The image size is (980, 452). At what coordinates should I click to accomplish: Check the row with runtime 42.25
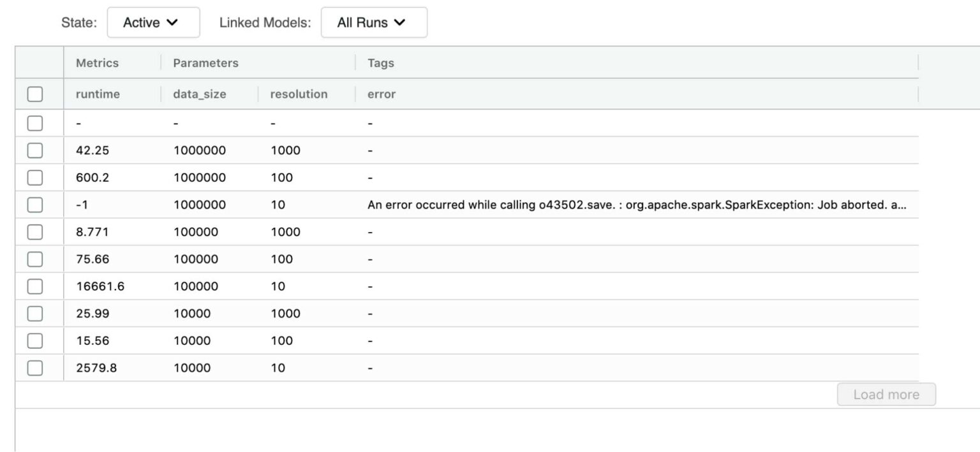(35, 150)
